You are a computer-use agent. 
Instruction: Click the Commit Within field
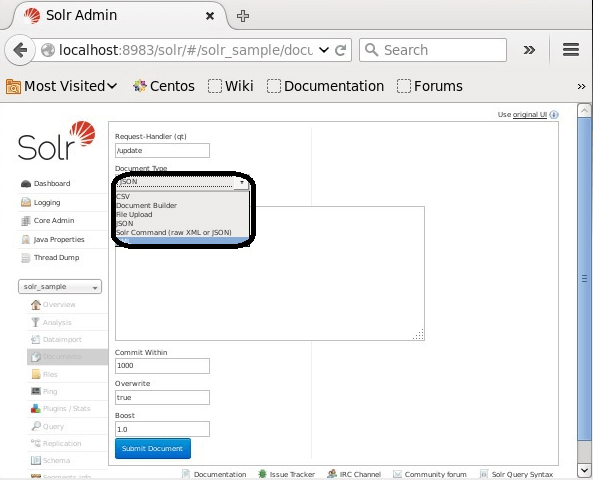click(x=162, y=366)
